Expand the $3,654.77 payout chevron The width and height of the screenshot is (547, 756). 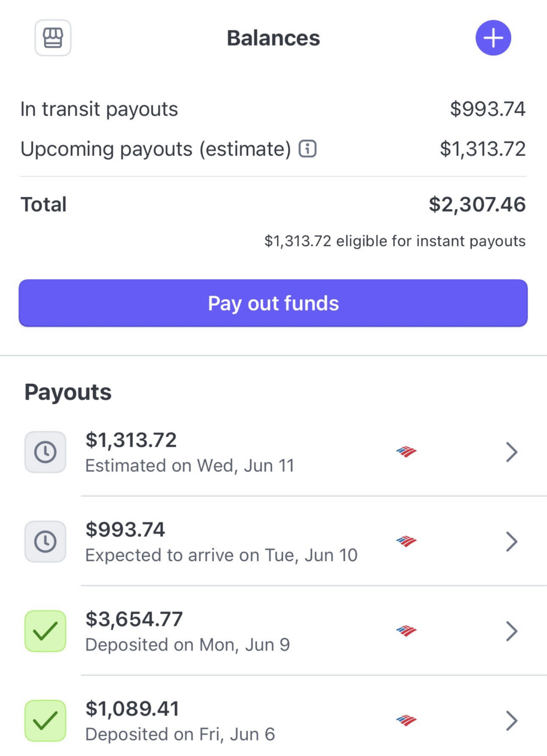[511, 631]
